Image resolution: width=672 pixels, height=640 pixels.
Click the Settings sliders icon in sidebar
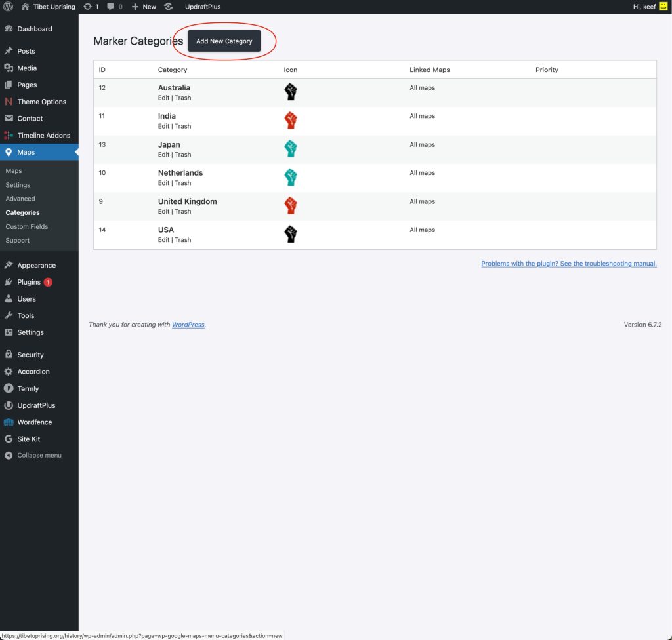click(x=9, y=332)
